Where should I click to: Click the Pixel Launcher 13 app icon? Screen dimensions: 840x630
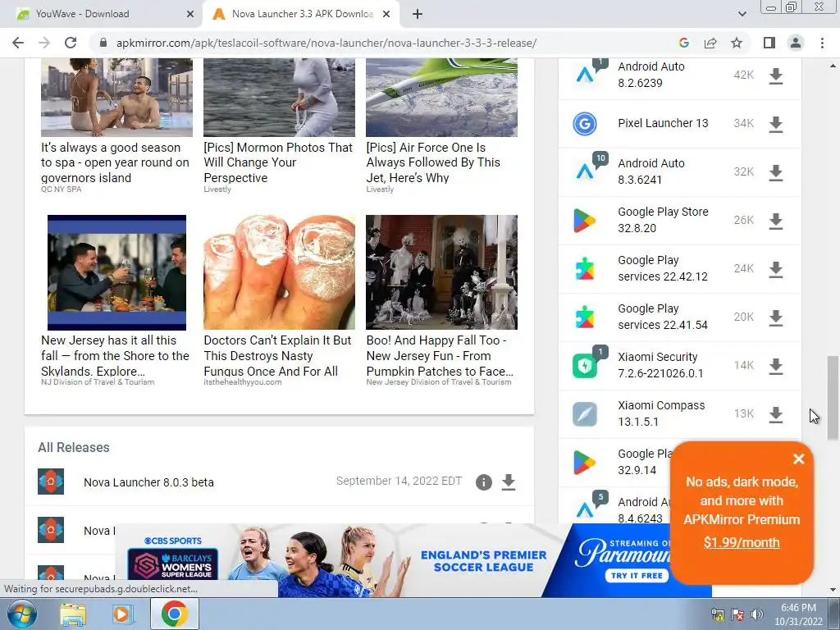[x=584, y=124]
